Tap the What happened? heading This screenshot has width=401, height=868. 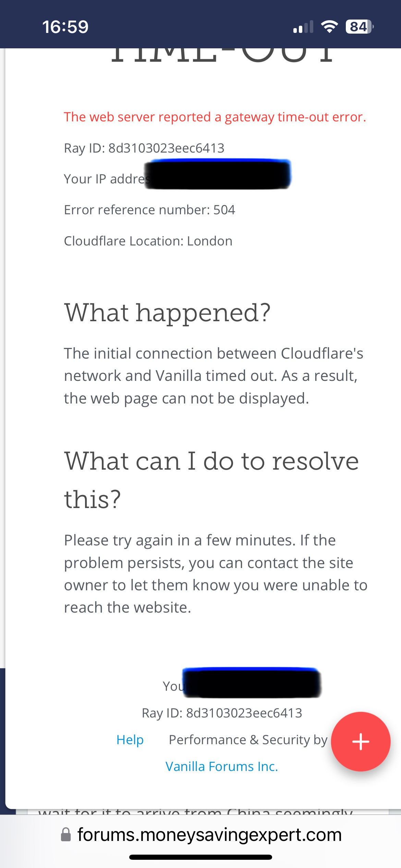[x=168, y=313]
